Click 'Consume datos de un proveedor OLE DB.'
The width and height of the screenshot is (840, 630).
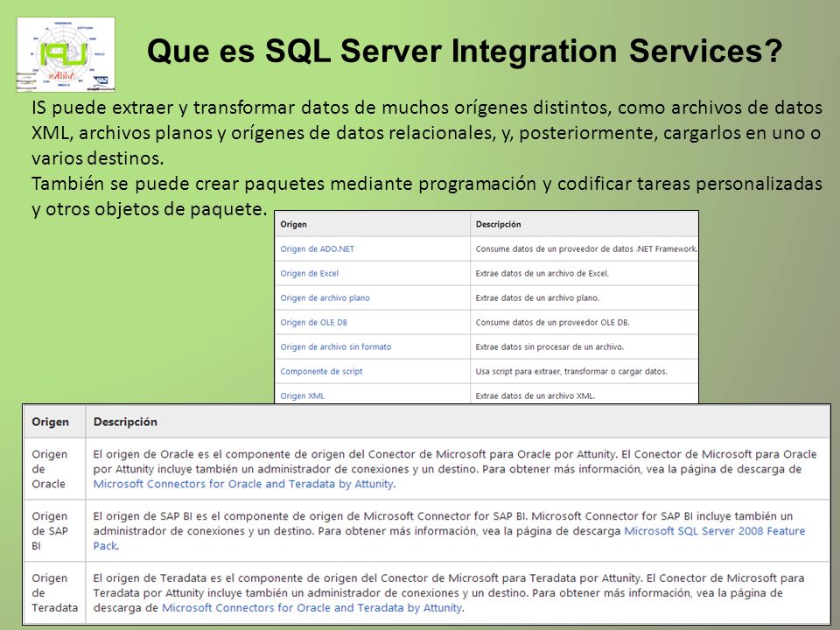(552, 323)
